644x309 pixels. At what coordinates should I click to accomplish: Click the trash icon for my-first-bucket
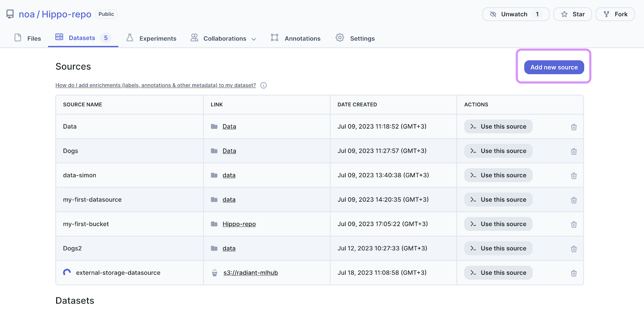pyautogui.click(x=574, y=224)
